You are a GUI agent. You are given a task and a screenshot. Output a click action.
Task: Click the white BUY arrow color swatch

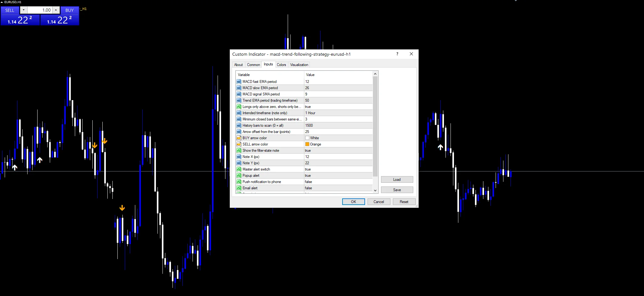click(x=307, y=138)
